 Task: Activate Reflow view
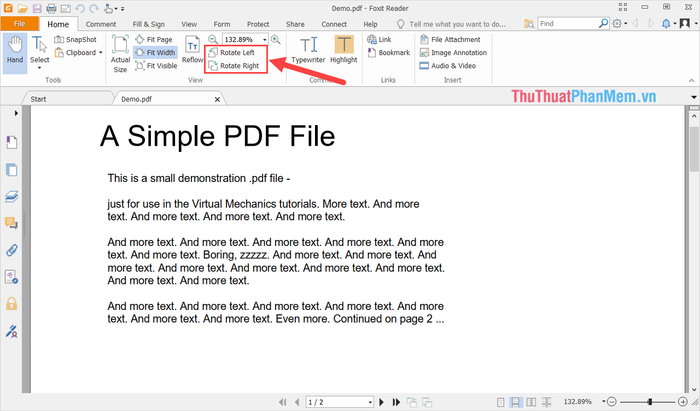(192, 50)
